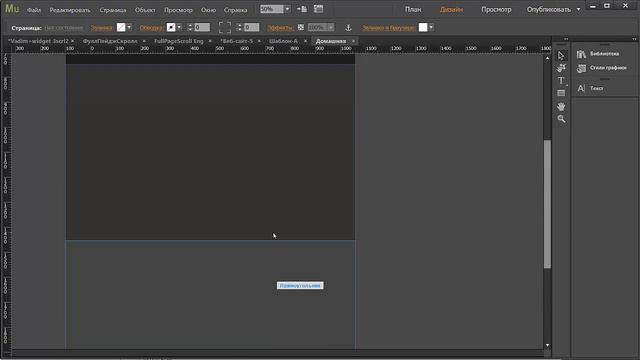640x360 pixels.
Task: Switch to the FullPageScroll Eng tab
Action: point(178,41)
